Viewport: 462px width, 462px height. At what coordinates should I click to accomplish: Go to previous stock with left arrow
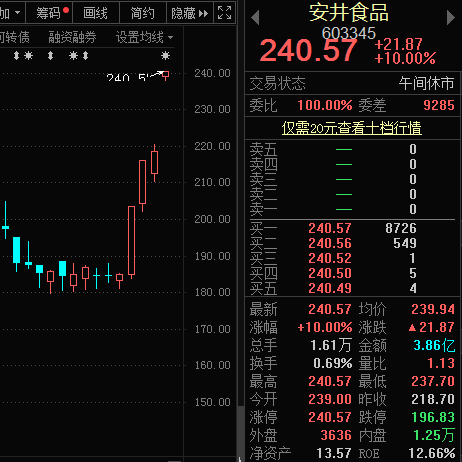tap(255, 18)
